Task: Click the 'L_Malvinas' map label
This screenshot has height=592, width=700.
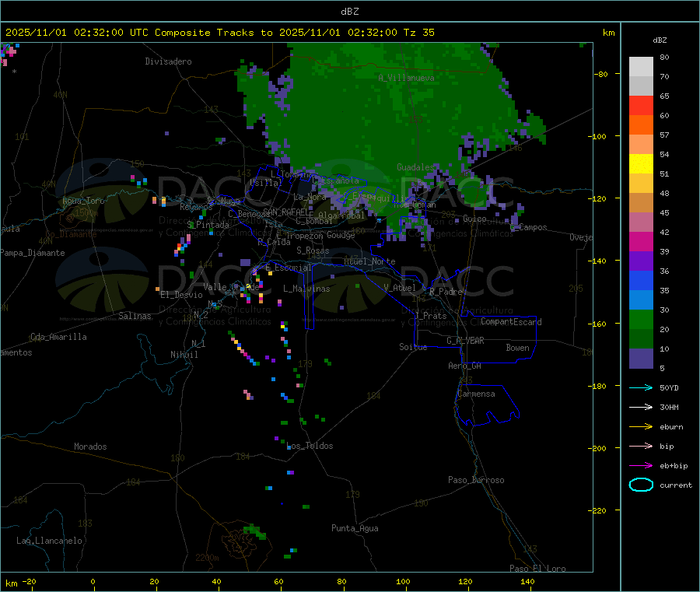Action: point(306,289)
